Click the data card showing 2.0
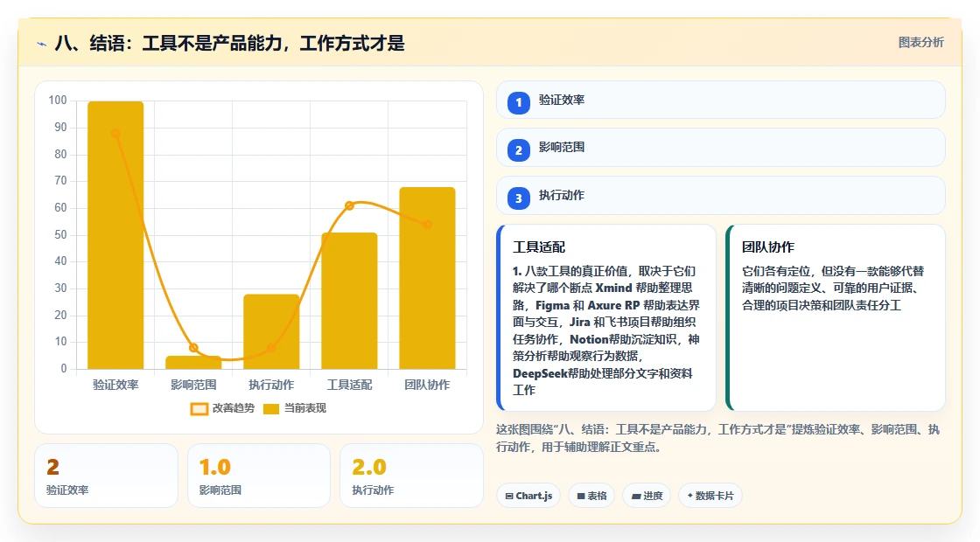The height and width of the screenshot is (542, 980). 412,476
